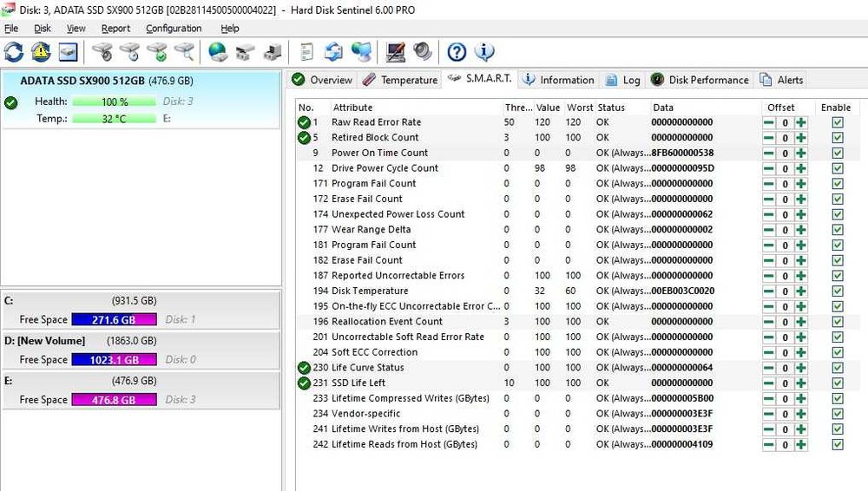Viewport: 868px width, 491px height.
Task: Click the speaker sound toolbar icon
Action: pos(423,52)
